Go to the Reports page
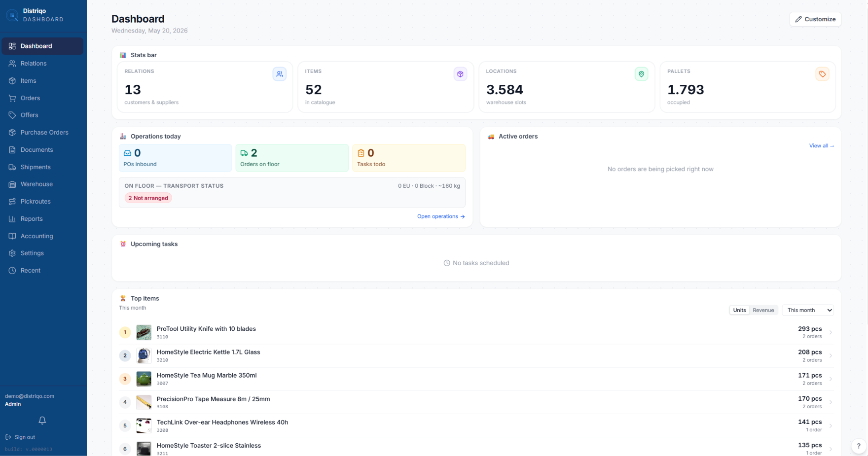 tap(42, 219)
